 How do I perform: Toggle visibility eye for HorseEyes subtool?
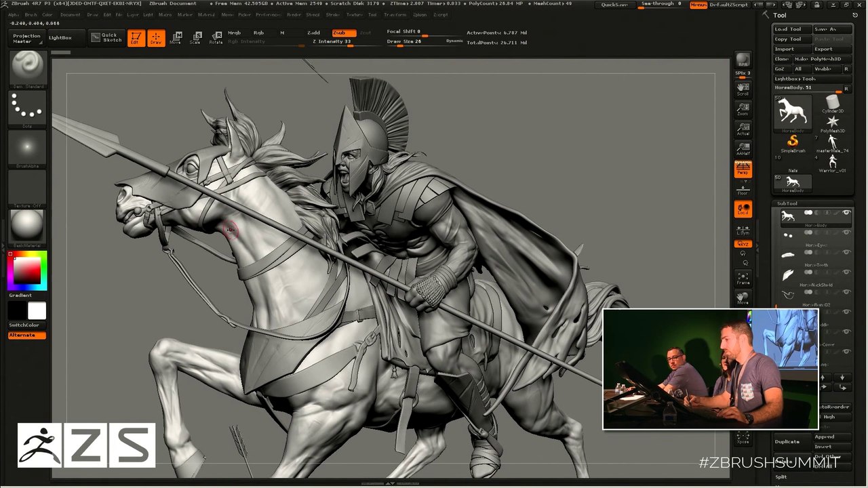846,233
